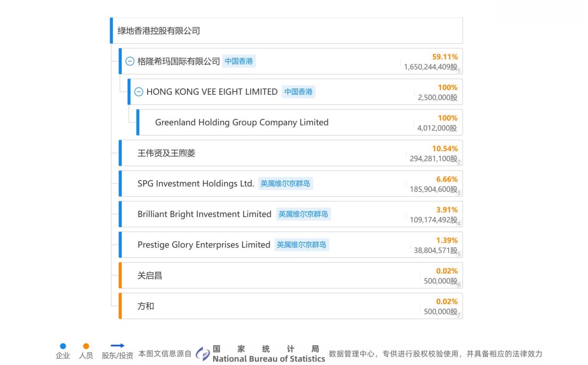Select SPG Investment Holdings Ltd. row
This screenshot has height=365, width=588.
[x=291, y=183]
